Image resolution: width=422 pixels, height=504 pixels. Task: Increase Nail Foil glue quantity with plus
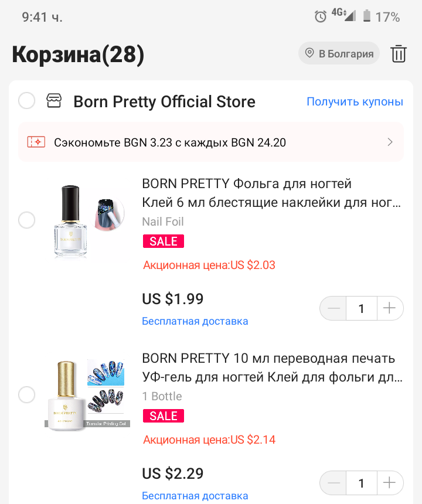(389, 308)
